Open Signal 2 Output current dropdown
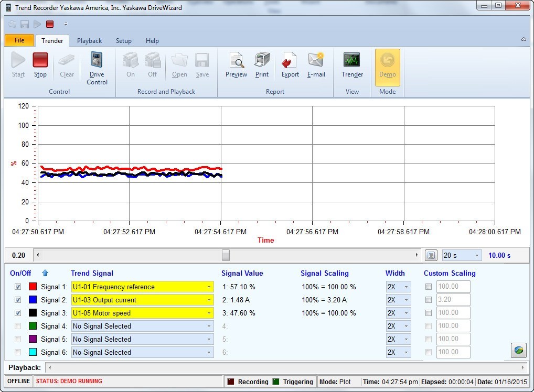The height and width of the screenshot is (392, 534). tap(142, 300)
